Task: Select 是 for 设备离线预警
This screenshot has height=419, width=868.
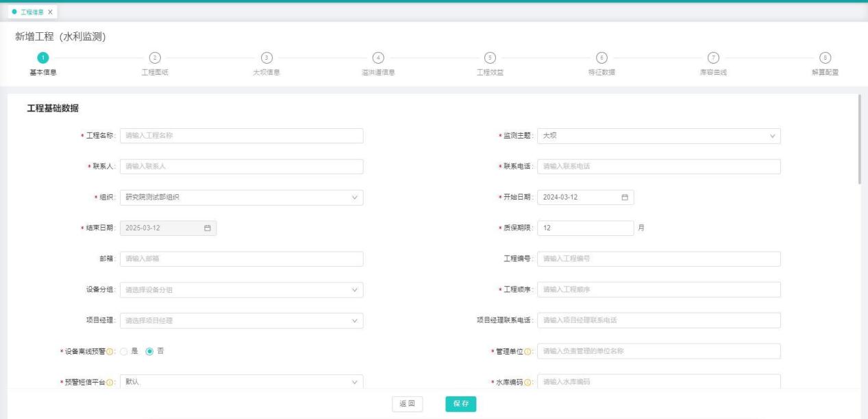Action: 125,352
